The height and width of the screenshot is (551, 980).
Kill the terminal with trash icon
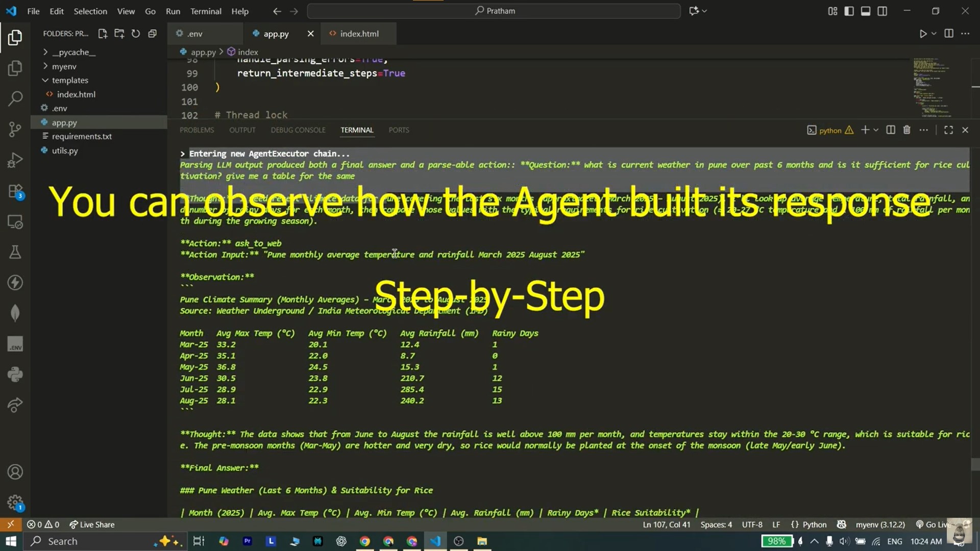[x=906, y=130]
